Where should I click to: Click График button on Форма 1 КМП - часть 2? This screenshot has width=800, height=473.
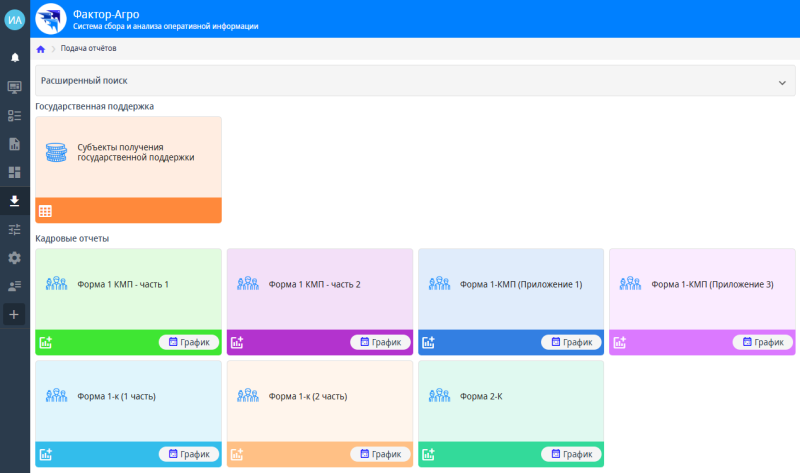pyautogui.click(x=380, y=342)
